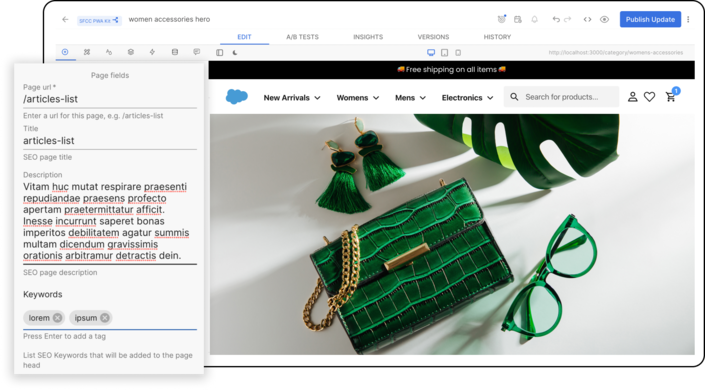Click the Page url input field
705x390 pixels.
[x=110, y=99]
